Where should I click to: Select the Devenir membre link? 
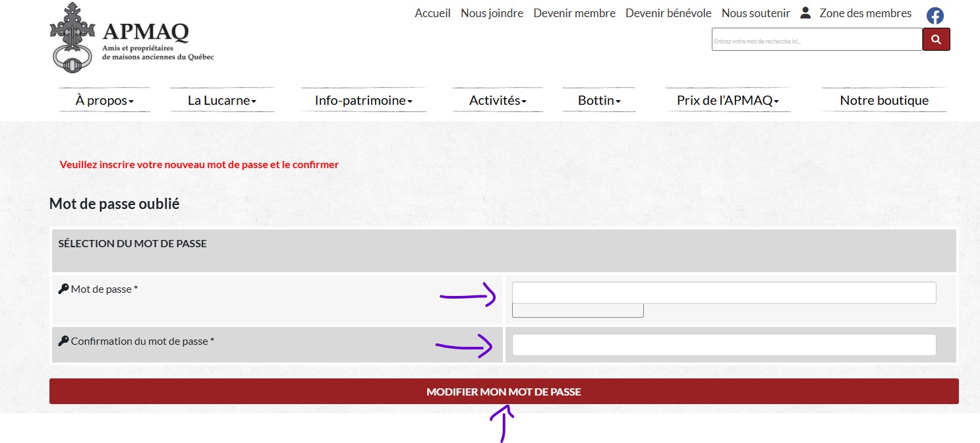tap(574, 13)
